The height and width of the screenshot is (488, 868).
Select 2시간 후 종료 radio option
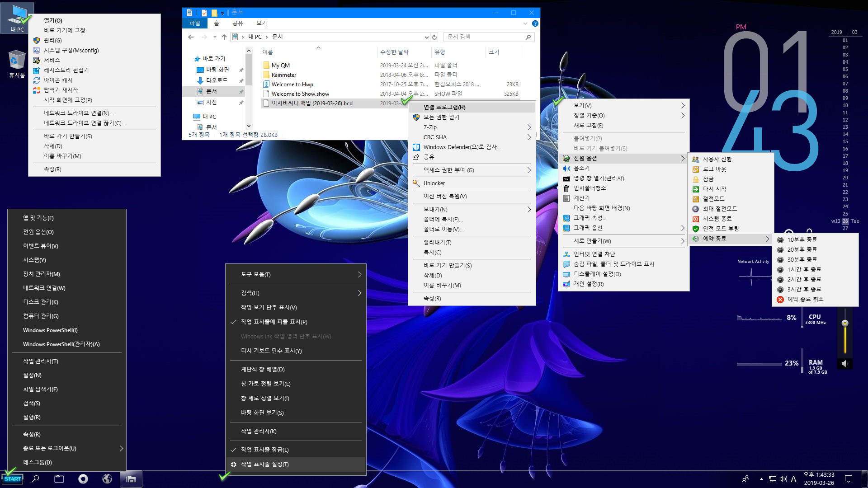pyautogui.click(x=815, y=279)
